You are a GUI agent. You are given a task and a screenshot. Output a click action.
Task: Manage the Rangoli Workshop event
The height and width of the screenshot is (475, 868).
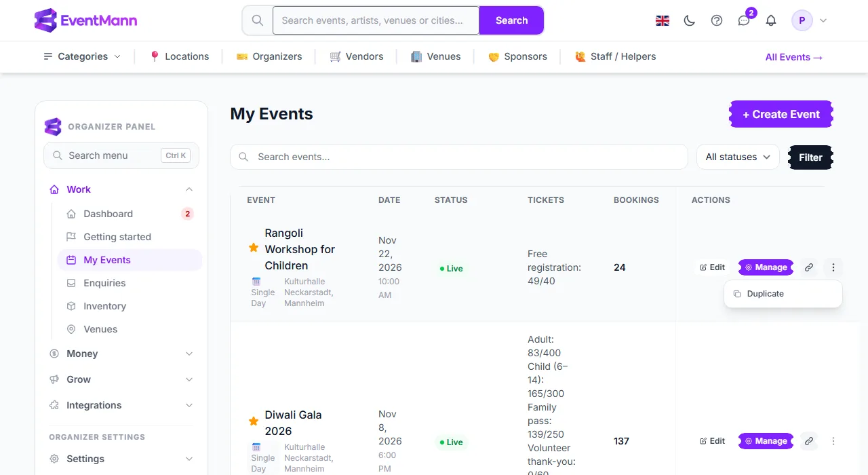(766, 267)
